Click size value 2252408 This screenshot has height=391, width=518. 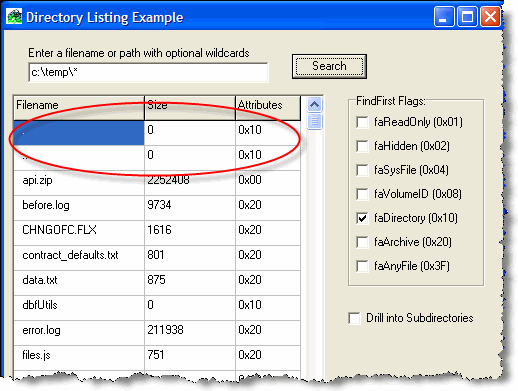coord(168,180)
